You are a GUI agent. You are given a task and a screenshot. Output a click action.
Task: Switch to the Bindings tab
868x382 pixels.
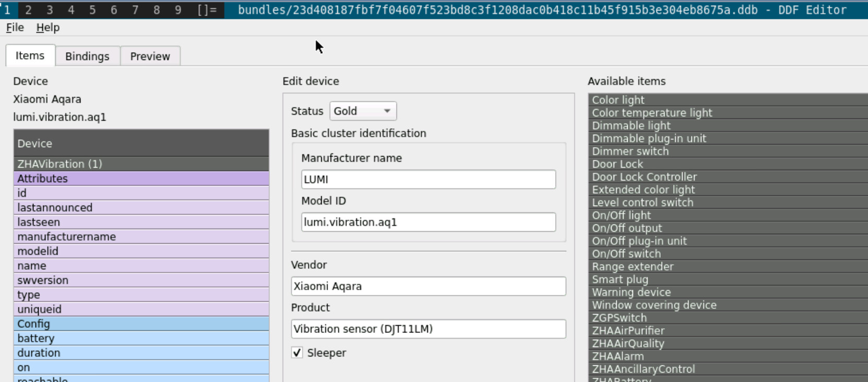pyautogui.click(x=87, y=56)
